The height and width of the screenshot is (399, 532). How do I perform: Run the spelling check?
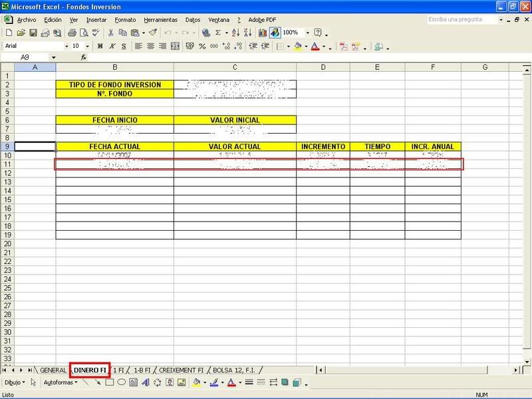pyautogui.click(x=96, y=33)
